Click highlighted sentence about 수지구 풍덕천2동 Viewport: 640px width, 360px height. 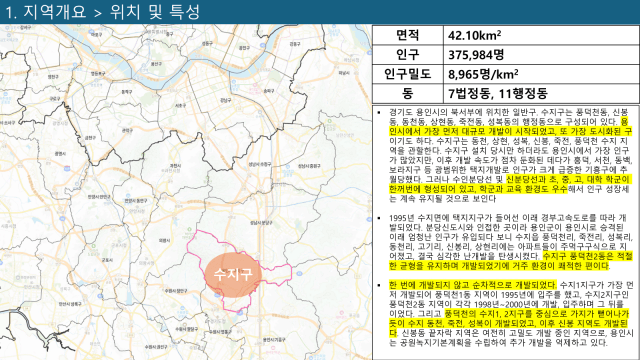tap(510, 261)
